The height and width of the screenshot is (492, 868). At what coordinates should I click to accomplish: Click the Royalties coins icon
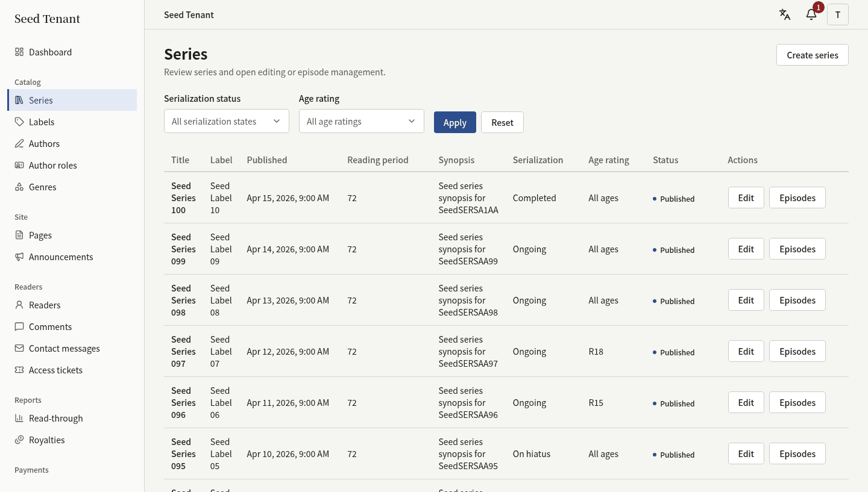pos(19,440)
